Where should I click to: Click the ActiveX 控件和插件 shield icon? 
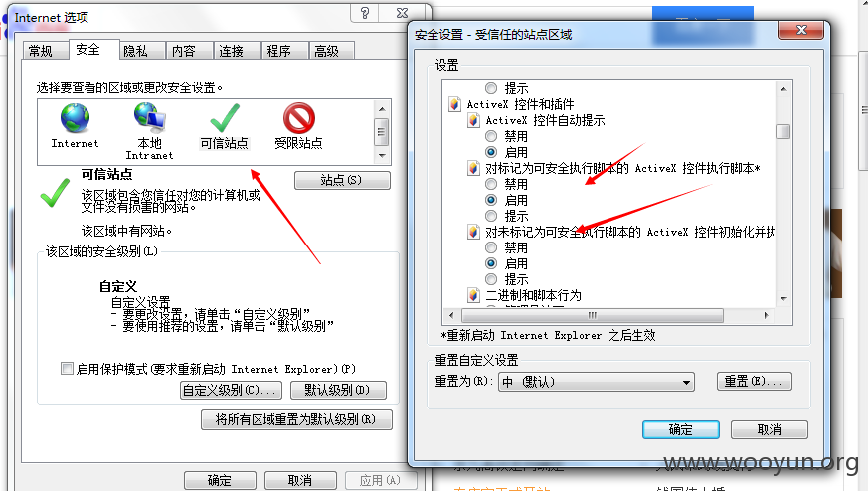pyautogui.click(x=454, y=104)
